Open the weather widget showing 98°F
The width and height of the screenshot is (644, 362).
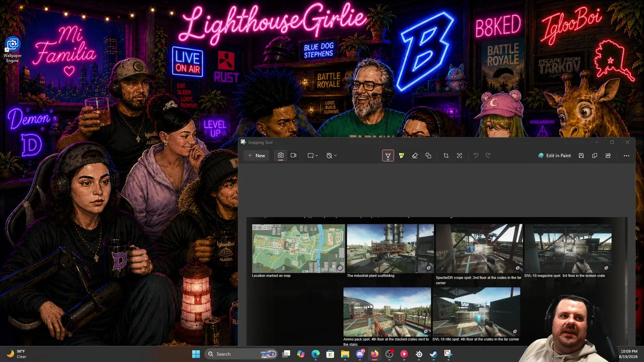coord(16,354)
